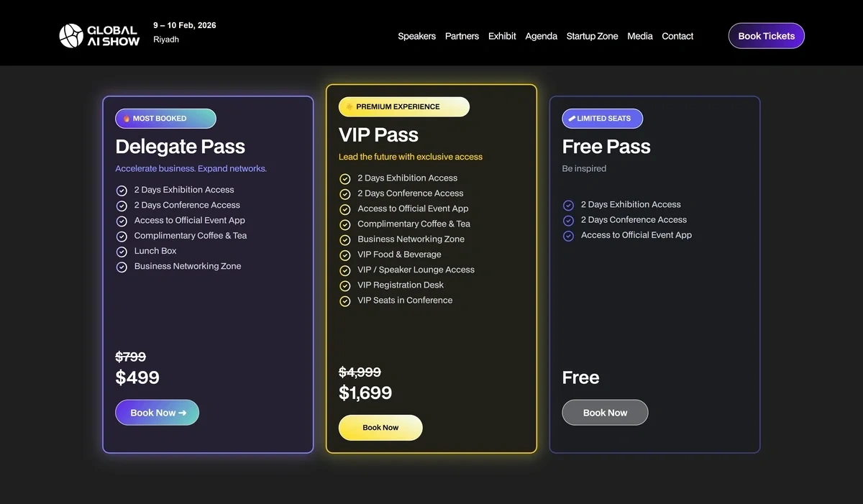Click the rocket icon on LIMITED SEATS badge
The image size is (863, 504).
[572, 118]
